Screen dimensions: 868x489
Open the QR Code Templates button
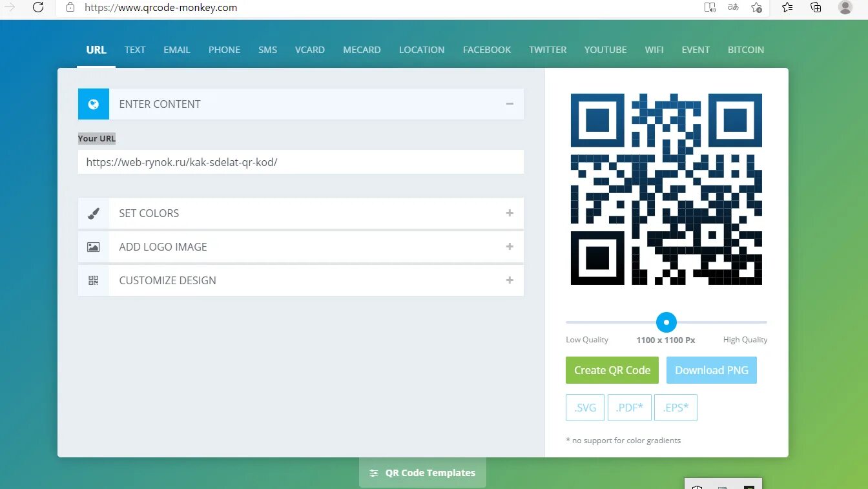point(422,473)
